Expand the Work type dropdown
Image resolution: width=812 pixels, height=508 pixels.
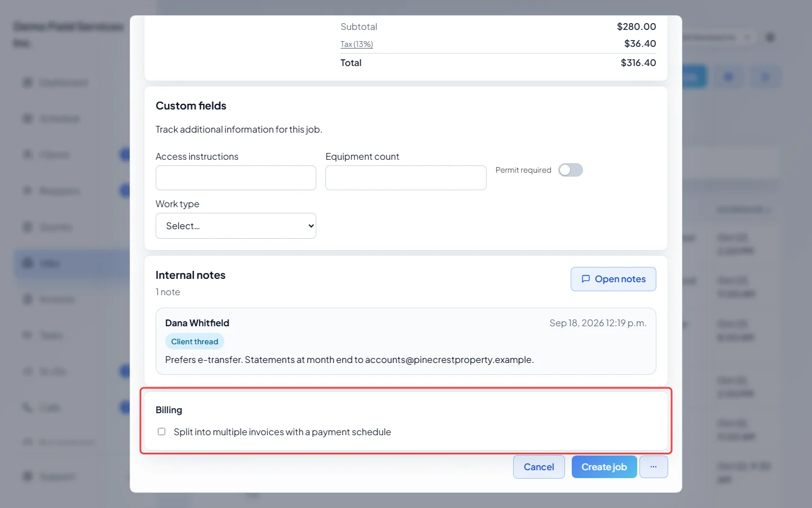[236, 226]
